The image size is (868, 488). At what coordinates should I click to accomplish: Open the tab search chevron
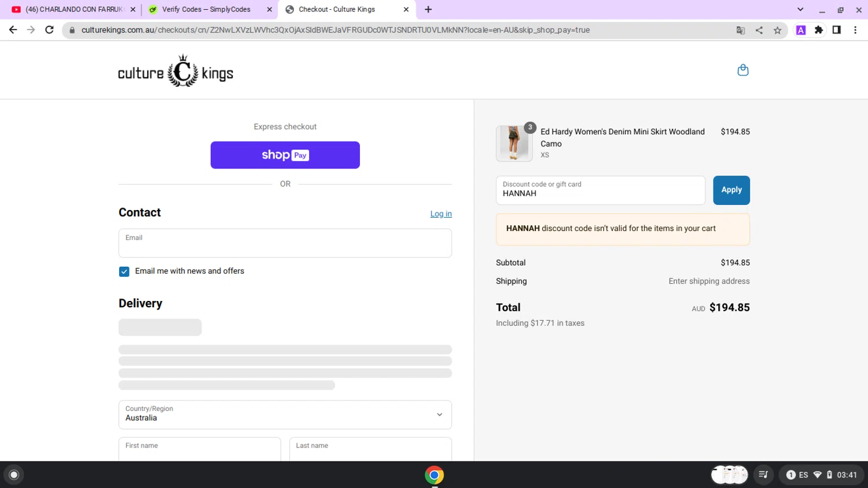tap(800, 9)
